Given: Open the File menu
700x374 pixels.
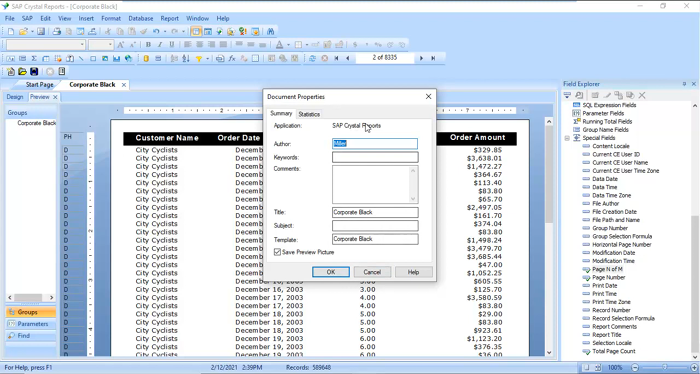Looking at the screenshot, I should click(x=10, y=18).
